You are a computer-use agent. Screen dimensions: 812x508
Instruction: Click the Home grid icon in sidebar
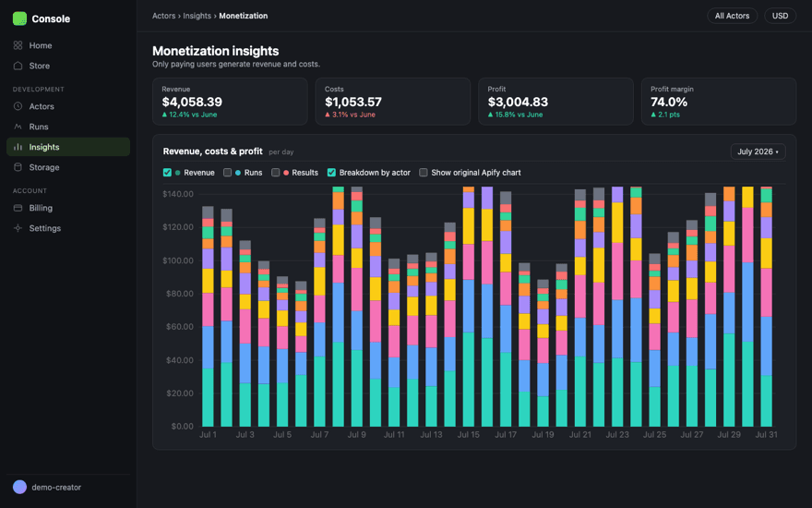(x=18, y=45)
